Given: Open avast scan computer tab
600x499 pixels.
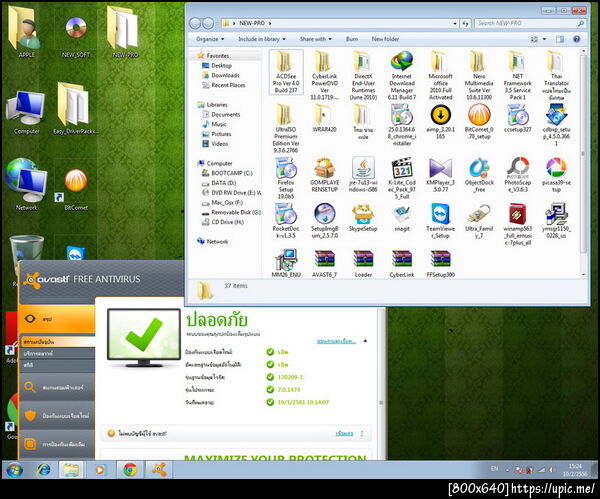Looking at the screenshot, I should click(x=57, y=387).
